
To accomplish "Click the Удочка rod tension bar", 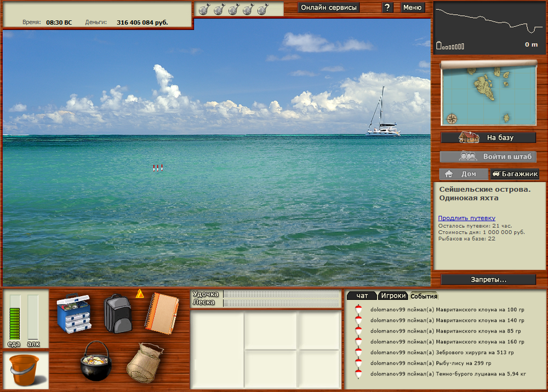I will pos(282,294).
